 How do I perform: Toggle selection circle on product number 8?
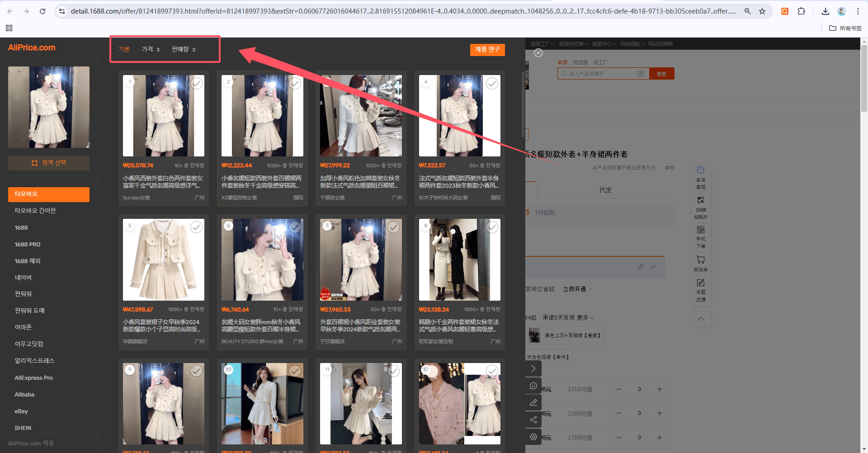[492, 227]
